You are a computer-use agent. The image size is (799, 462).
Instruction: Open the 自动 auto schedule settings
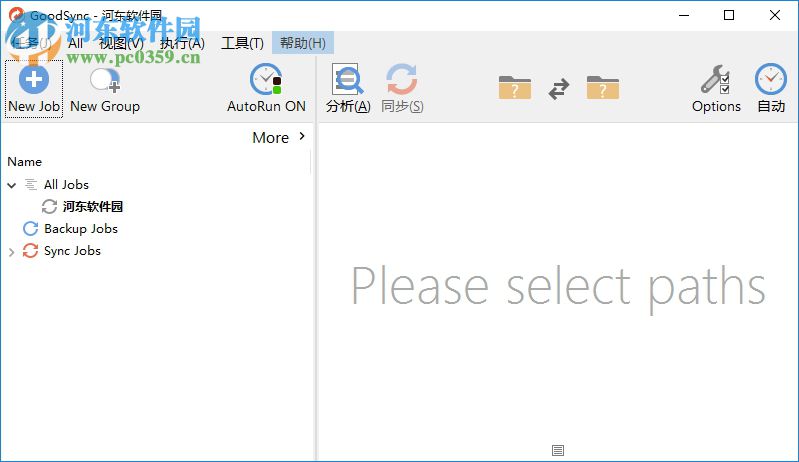[771, 89]
